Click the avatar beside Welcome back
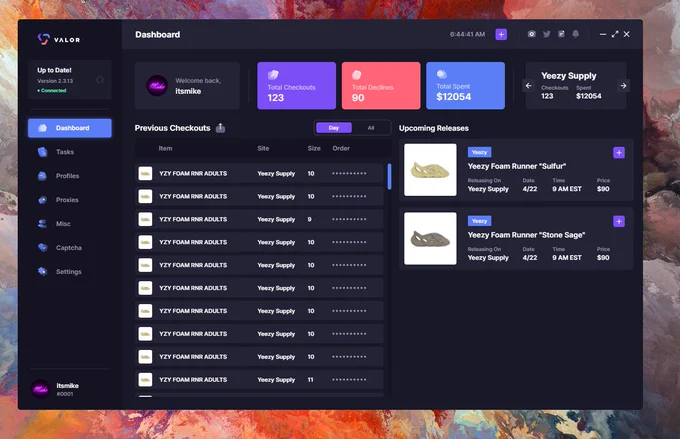The width and height of the screenshot is (680, 439). [x=157, y=85]
